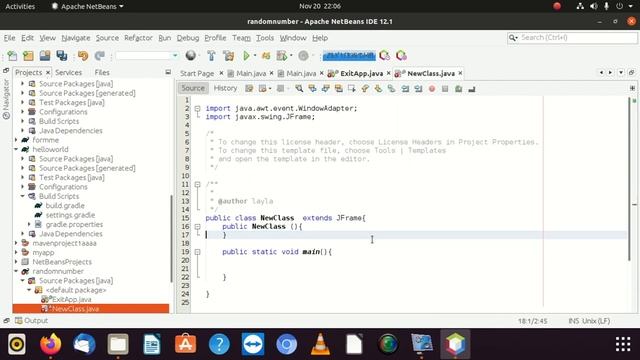Click the Shift Line Left icon

point(405,89)
